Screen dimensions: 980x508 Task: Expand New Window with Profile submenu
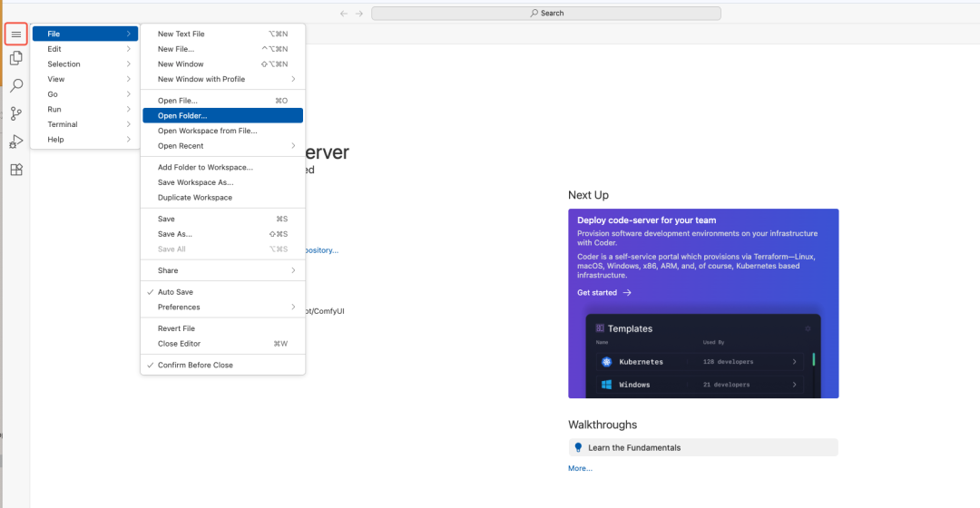[222, 79]
